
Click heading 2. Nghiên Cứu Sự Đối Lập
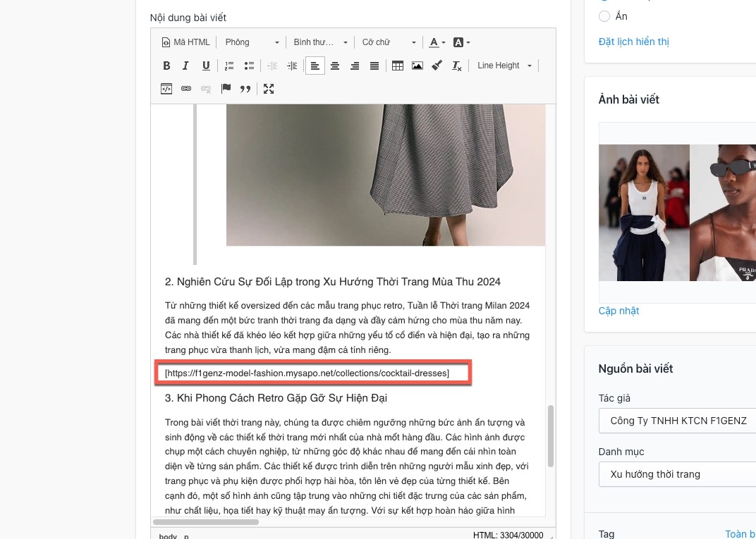333,282
